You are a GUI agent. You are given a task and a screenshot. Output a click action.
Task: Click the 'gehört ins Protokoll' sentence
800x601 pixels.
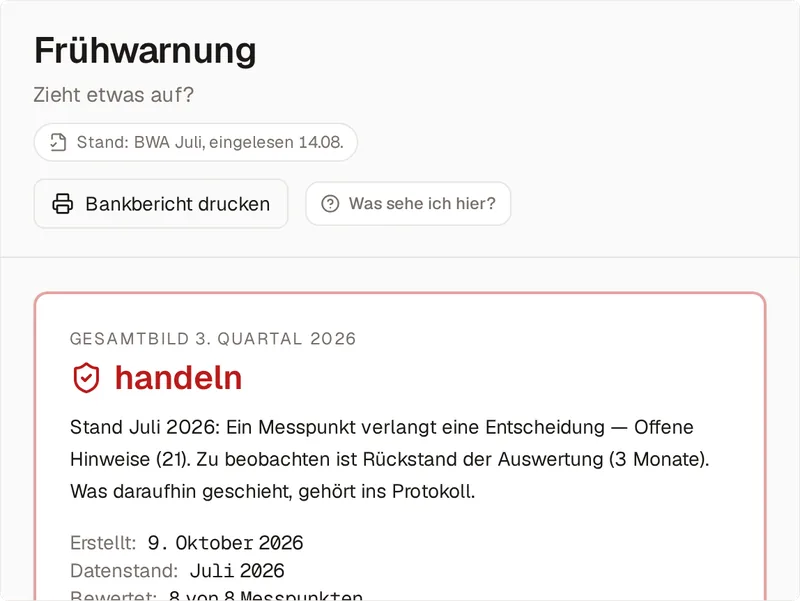tap(273, 491)
